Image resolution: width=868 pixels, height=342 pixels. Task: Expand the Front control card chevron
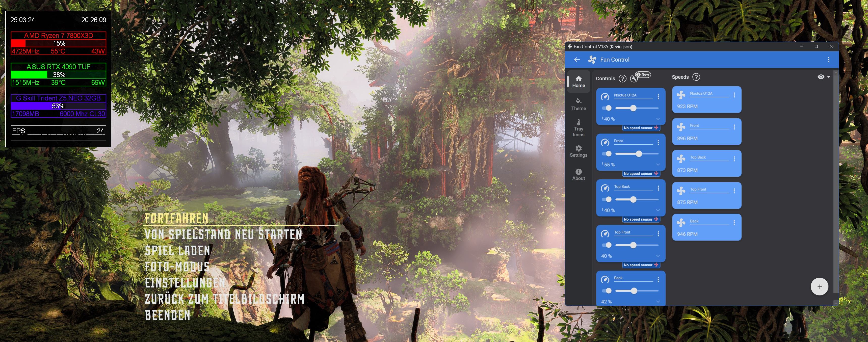tap(658, 165)
